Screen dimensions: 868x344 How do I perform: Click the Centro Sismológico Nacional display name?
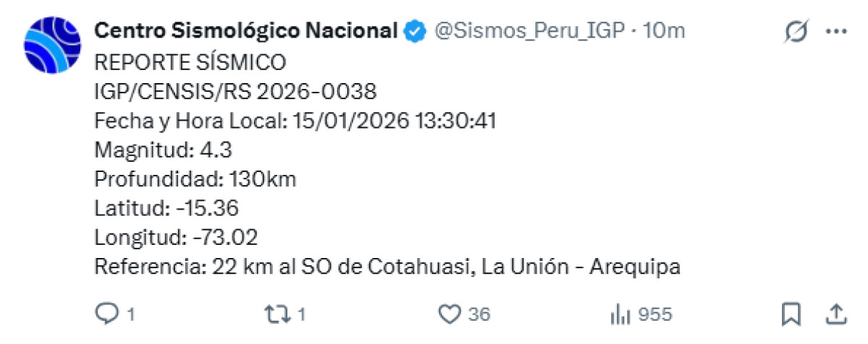(246, 30)
